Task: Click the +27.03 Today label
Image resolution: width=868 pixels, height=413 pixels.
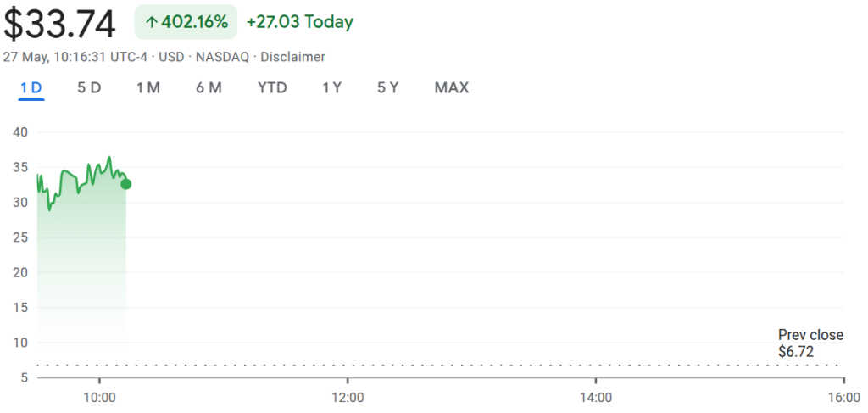Action: (300, 22)
